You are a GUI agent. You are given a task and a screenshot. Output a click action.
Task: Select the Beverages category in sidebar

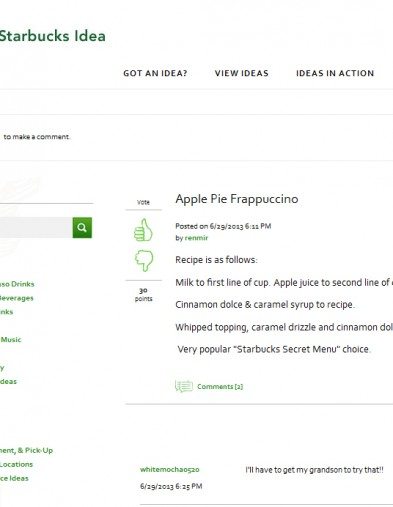tap(17, 298)
